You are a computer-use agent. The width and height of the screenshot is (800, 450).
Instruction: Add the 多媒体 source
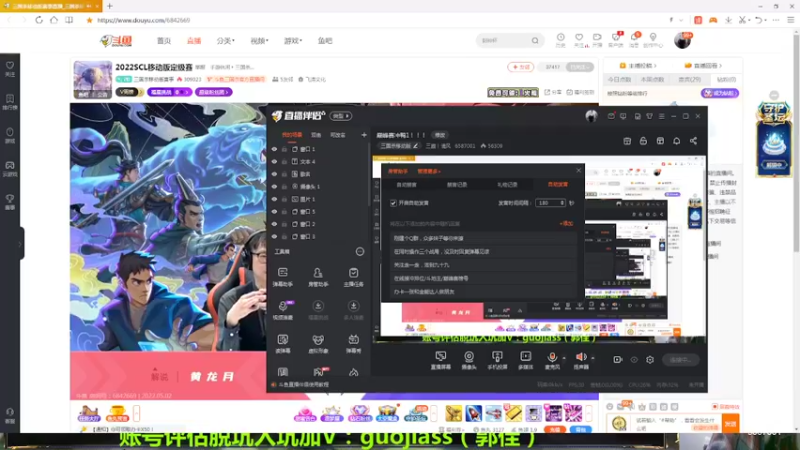coord(526,360)
